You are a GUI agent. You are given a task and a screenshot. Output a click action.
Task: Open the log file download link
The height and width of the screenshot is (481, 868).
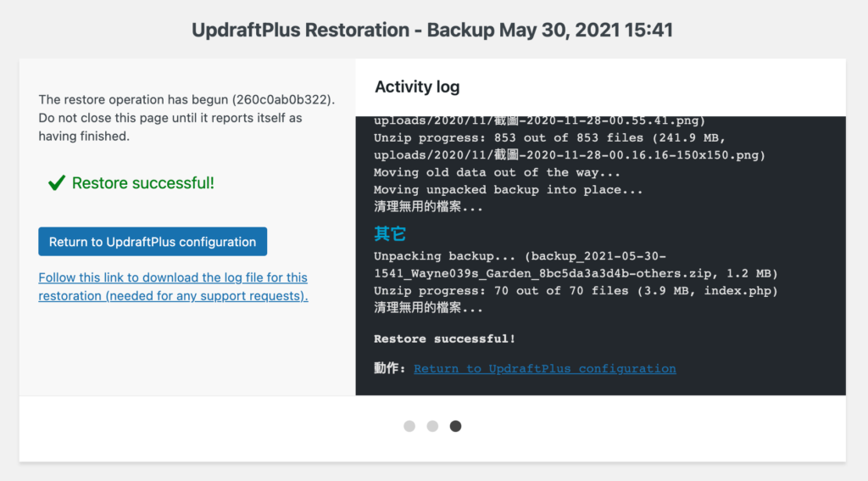[173, 287]
